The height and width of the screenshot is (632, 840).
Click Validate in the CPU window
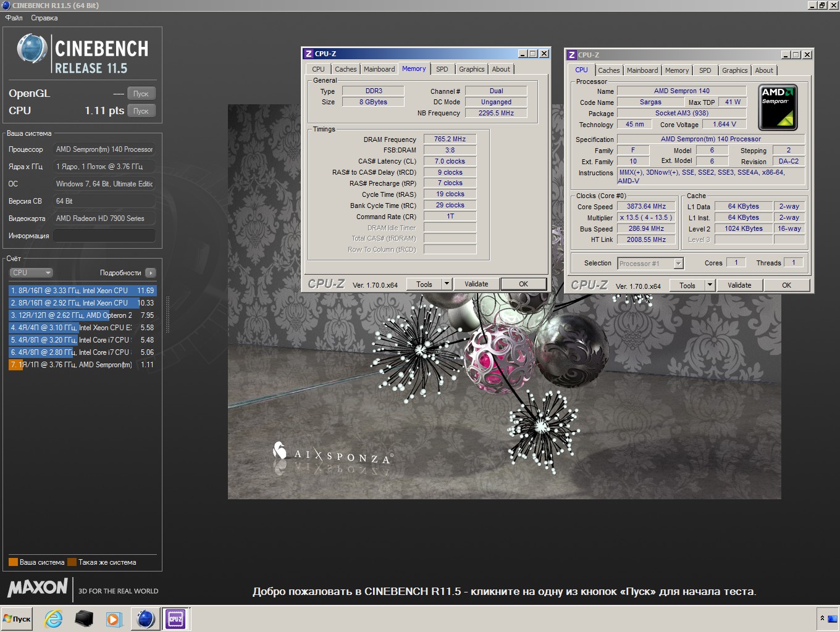point(739,285)
